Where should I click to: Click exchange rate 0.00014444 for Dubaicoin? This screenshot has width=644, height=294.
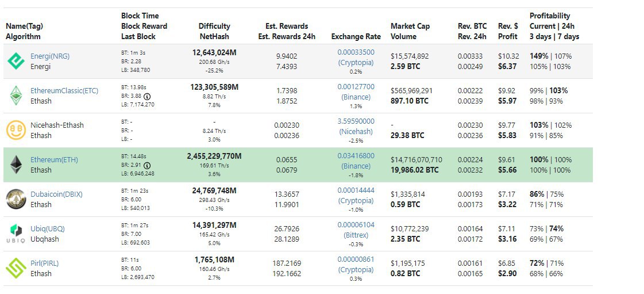[356, 190]
